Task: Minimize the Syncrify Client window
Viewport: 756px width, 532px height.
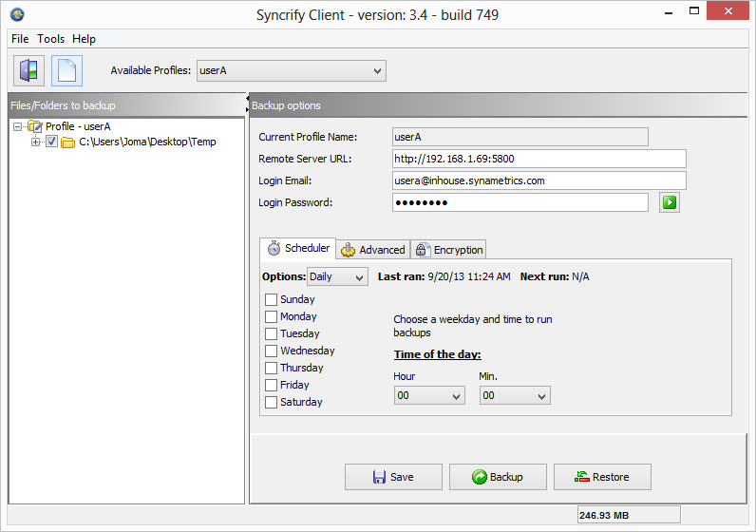Action: [x=669, y=12]
